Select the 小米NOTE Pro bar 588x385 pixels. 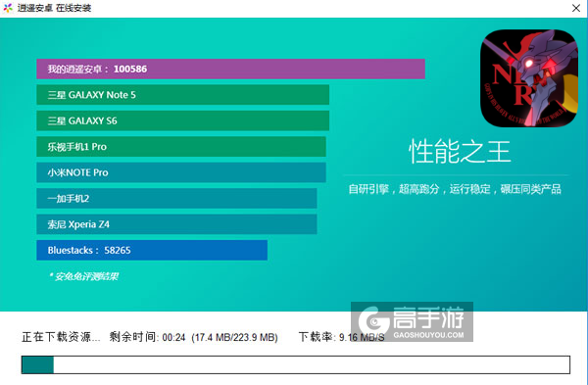pyautogui.click(x=181, y=172)
